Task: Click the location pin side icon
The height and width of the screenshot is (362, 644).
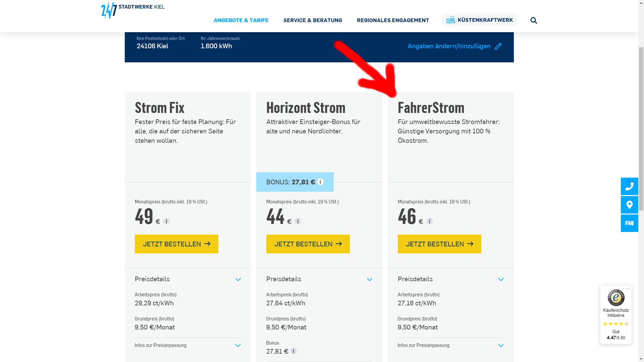Action: pyautogui.click(x=629, y=205)
